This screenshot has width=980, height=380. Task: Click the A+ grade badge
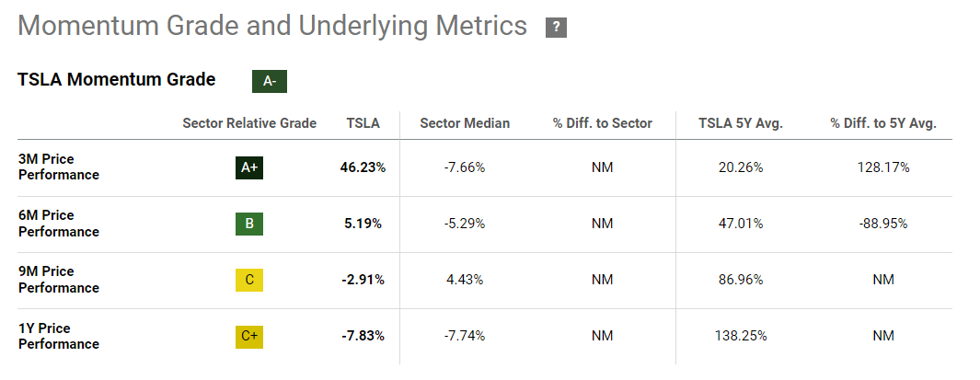coord(248,167)
